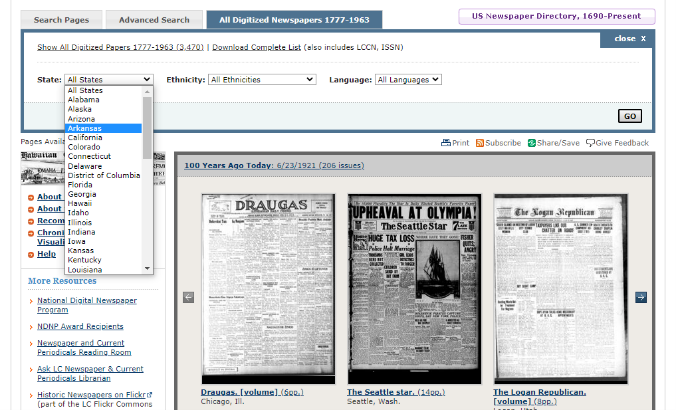Viewport: 676px width, 410px height.
Task: Click More Resources heading
Action: (x=62, y=281)
